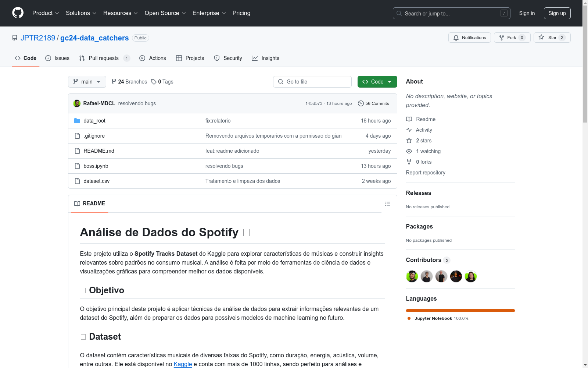This screenshot has width=588, height=368.
Task: Click the Search or jump to field
Action: [x=452, y=13]
